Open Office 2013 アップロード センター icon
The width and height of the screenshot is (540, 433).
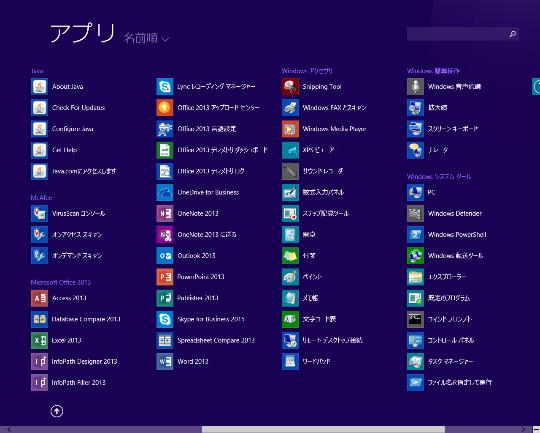point(165,107)
